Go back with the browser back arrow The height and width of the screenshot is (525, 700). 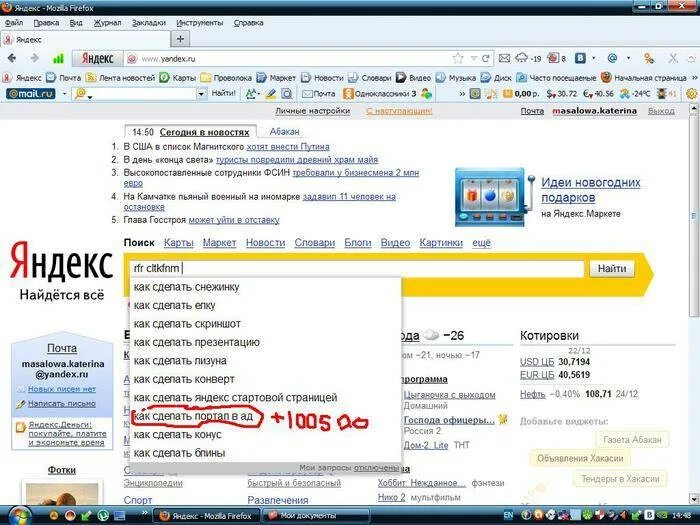[12, 58]
